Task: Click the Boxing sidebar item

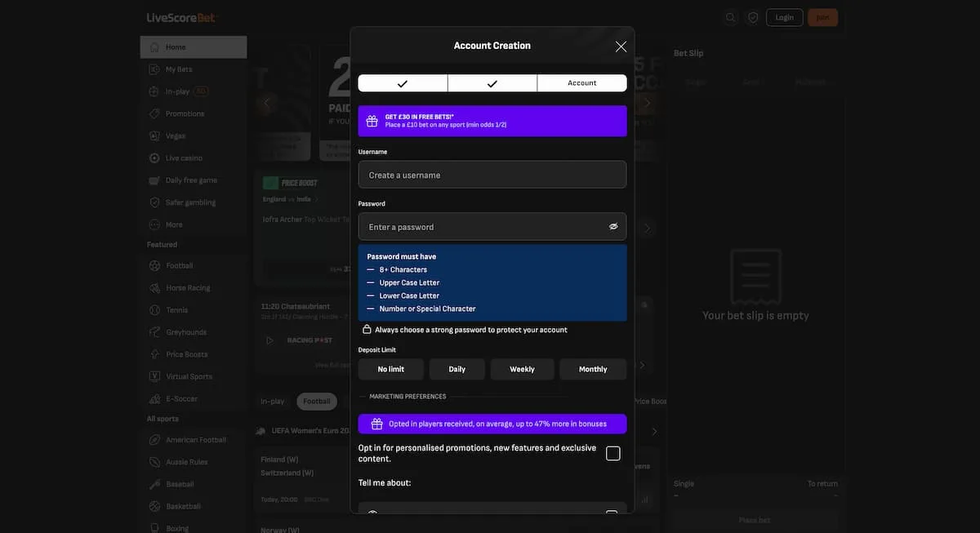Action: pyautogui.click(x=177, y=527)
